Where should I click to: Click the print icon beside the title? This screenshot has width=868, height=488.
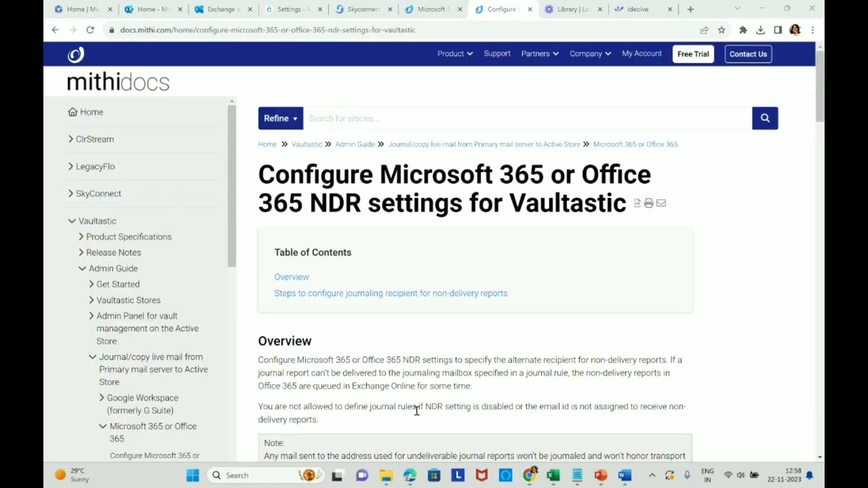click(649, 203)
